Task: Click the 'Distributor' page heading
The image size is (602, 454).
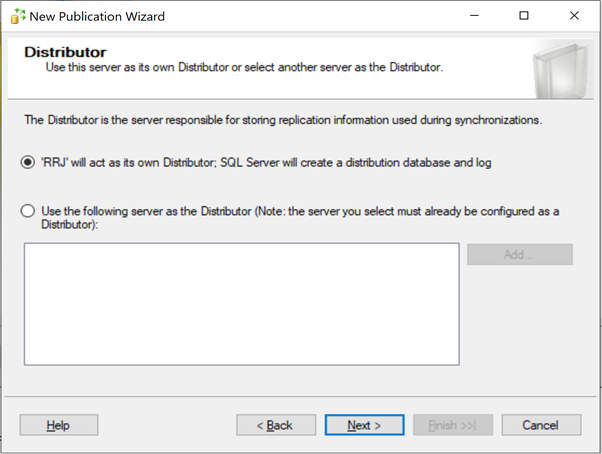Action: click(x=65, y=52)
